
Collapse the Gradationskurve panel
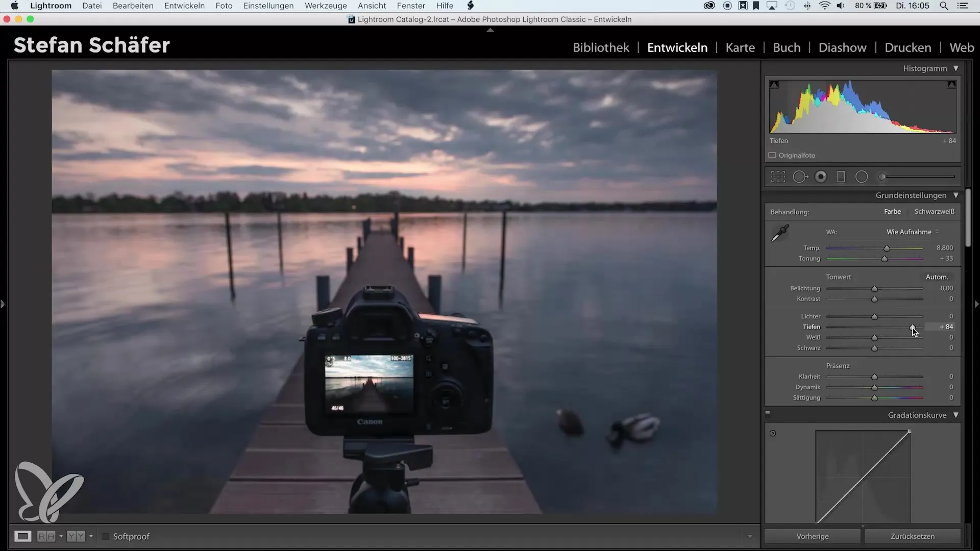point(955,415)
